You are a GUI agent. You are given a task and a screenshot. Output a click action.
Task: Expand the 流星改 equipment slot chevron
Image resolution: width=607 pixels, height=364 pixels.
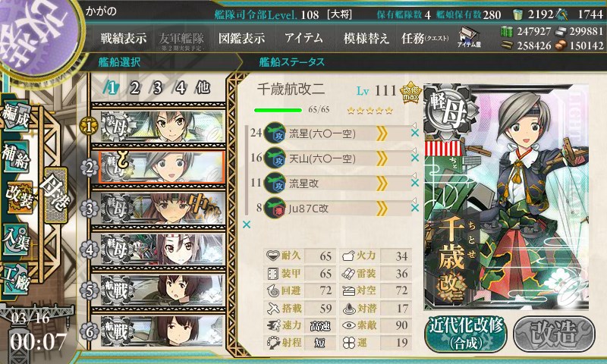click(382, 184)
